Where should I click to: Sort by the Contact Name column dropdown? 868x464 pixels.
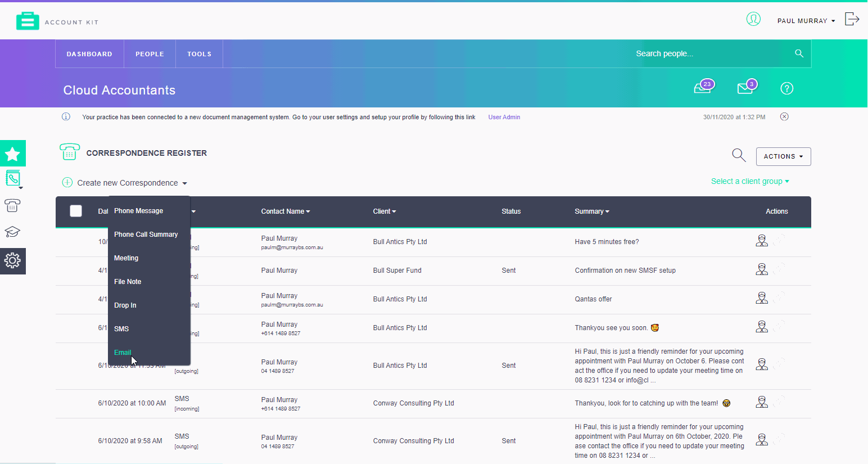tap(286, 211)
